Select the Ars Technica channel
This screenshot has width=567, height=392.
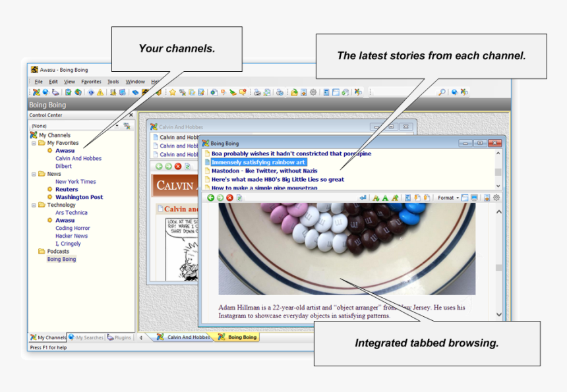[71, 213]
